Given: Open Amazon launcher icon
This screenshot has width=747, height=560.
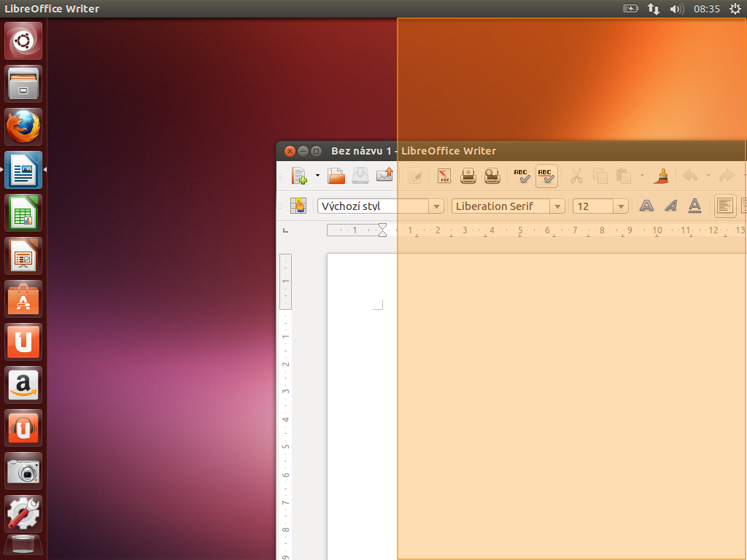Looking at the screenshot, I should (x=23, y=385).
